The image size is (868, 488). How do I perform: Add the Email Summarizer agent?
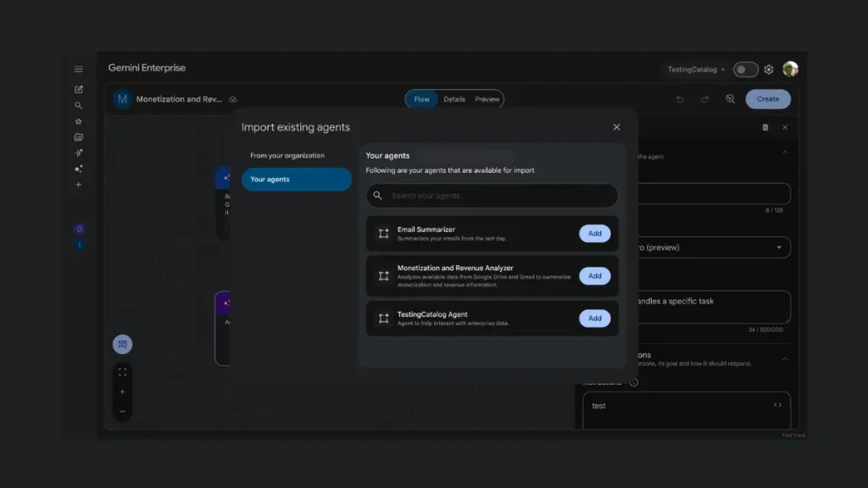click(594, 233)
